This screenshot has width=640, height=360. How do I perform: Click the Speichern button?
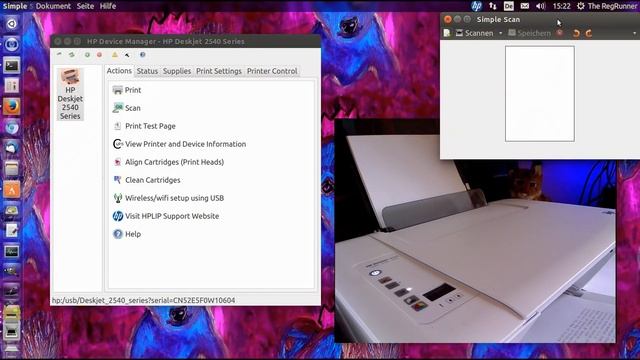tap(529, 33)
